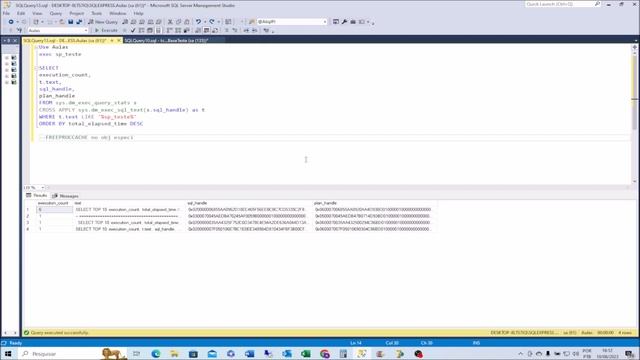Open the Windows Start menu
Screen dimensions: 640x360
[8, 353]
